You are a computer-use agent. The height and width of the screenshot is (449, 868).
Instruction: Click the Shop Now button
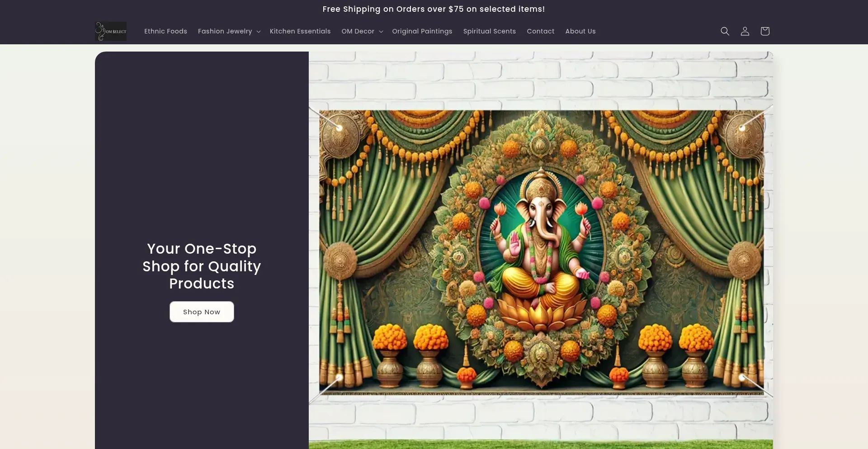202,312
